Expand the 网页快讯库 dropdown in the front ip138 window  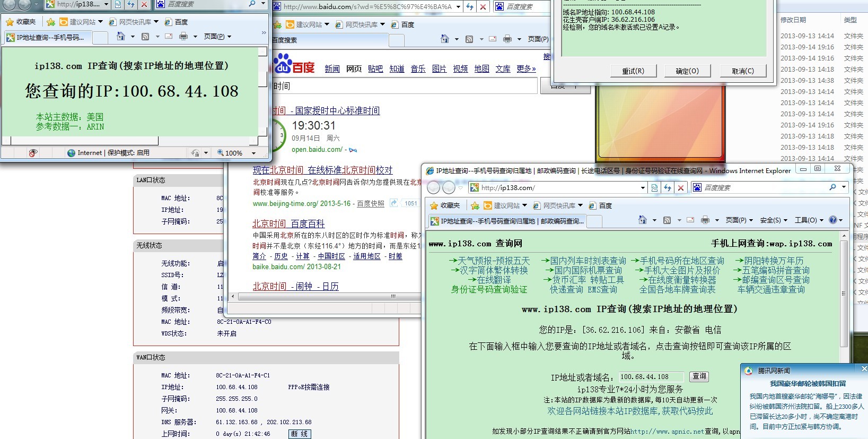pyautogui.click(x=580, y=205)
